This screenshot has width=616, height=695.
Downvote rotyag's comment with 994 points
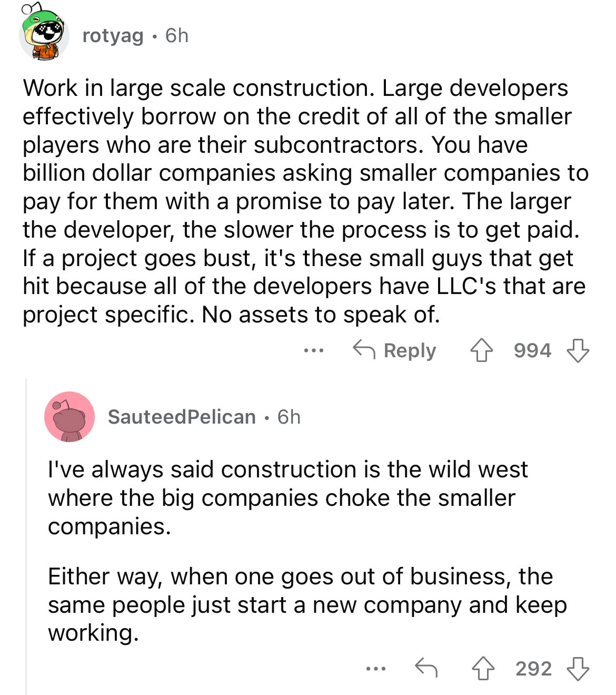[578, 351]
